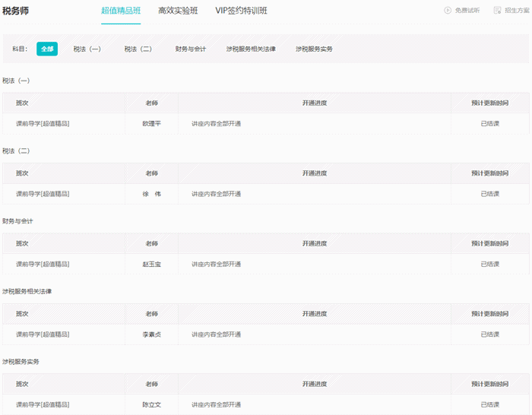Pick the 涉税服务相关法律 subject filter

click(x=251, y=49)
